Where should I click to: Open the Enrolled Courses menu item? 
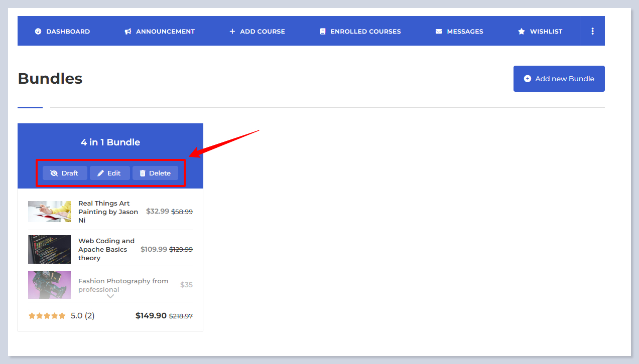point(365,31)
